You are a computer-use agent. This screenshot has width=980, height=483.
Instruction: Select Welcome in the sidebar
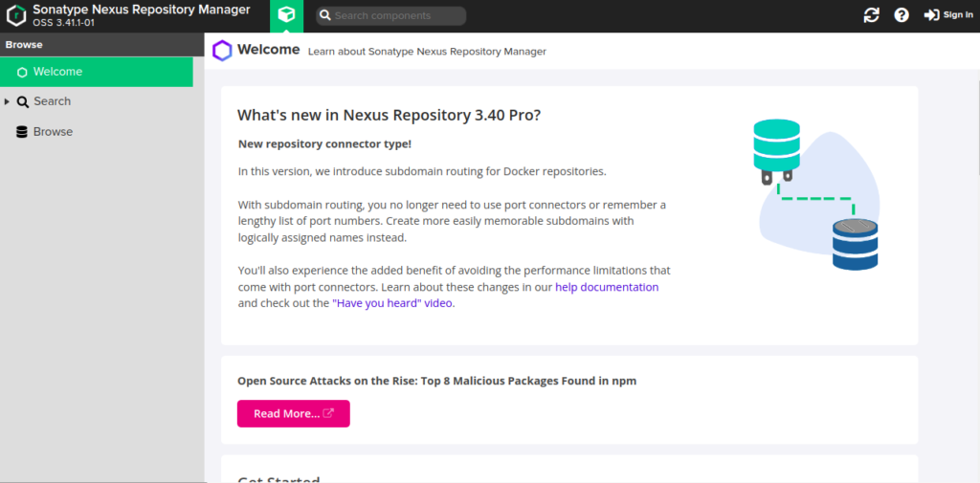[97, 72]
